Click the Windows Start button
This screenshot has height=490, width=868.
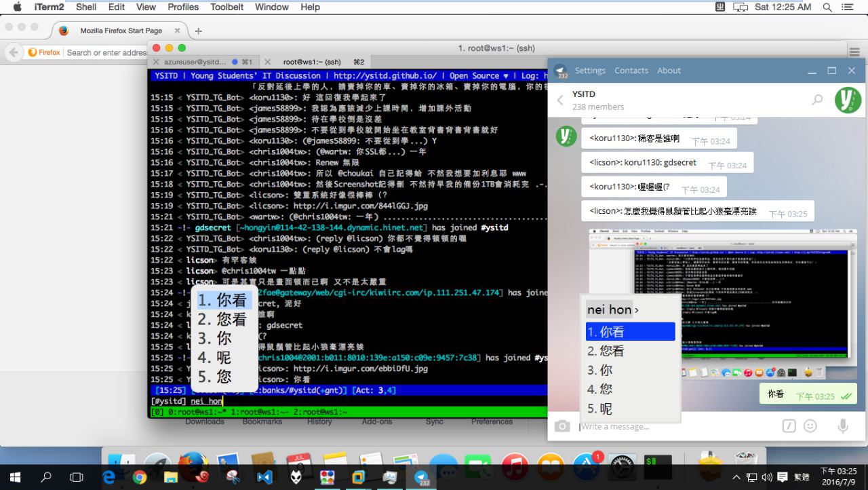point(15,477)
